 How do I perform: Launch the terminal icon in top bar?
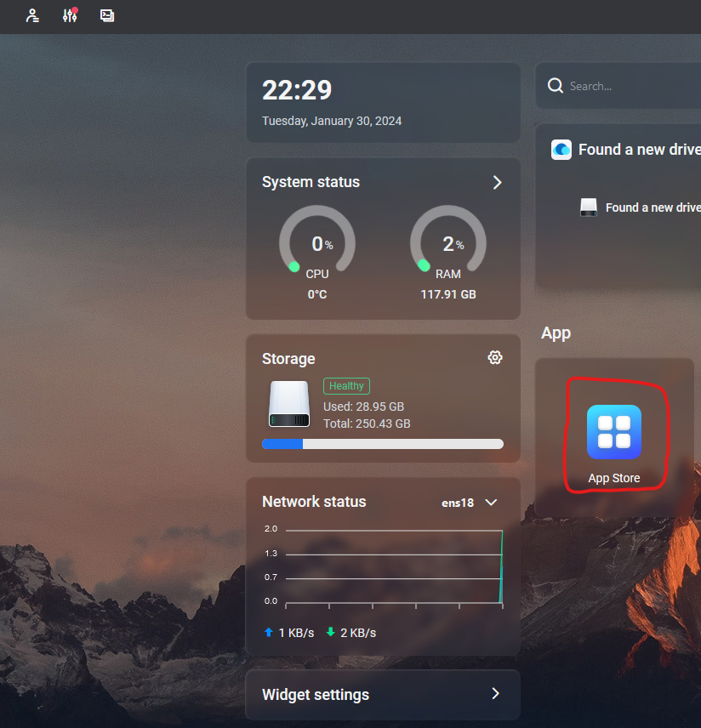pos(107,15)
